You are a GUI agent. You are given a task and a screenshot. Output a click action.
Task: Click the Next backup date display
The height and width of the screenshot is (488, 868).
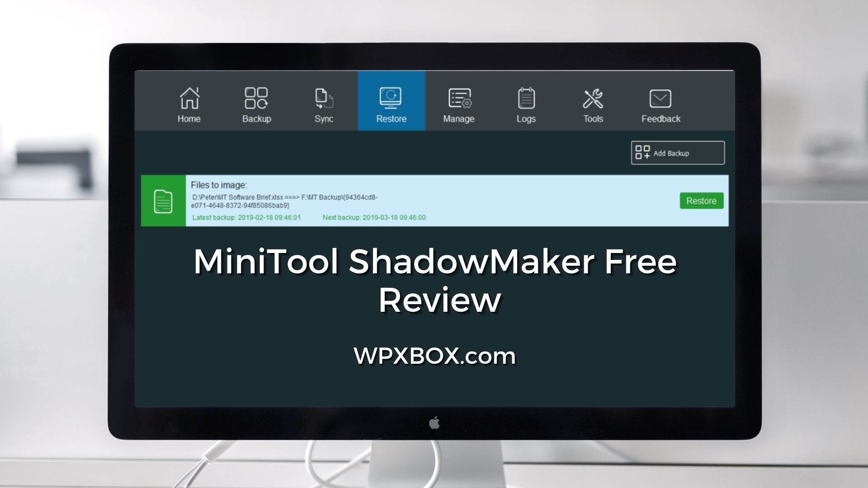click(374, 217)
